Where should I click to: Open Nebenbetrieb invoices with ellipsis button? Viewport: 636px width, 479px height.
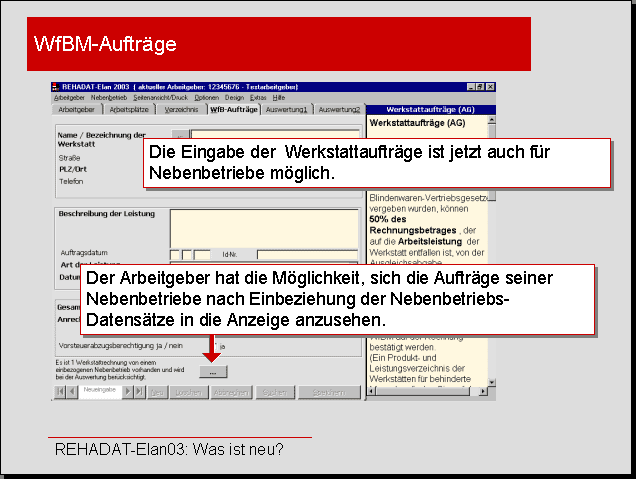click(x=212, y=372)
